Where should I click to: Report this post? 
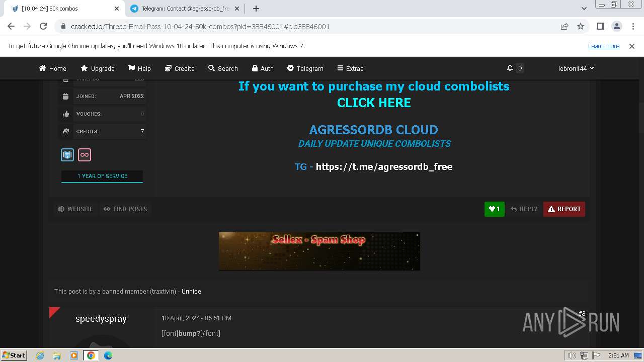564,209
